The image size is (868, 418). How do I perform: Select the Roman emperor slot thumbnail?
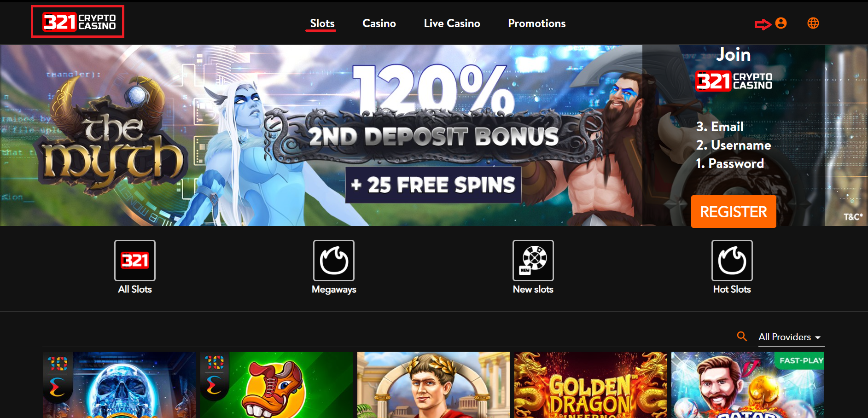click(433, 385)
